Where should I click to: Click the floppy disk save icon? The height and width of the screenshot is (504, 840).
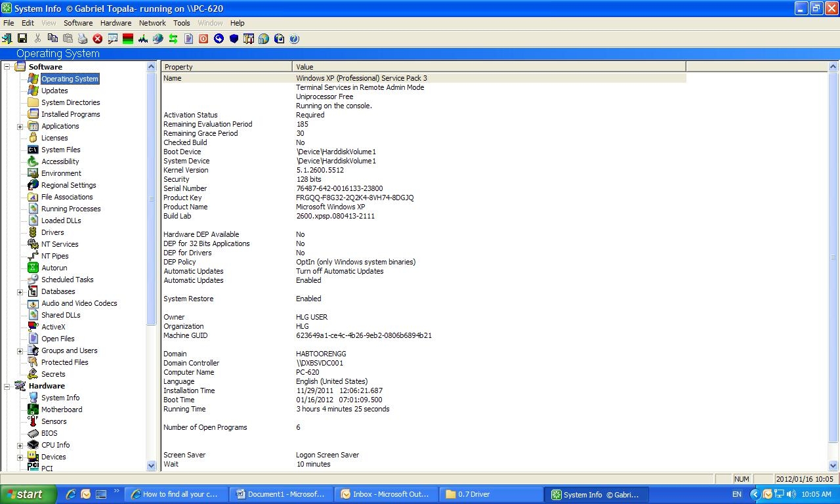22,39
